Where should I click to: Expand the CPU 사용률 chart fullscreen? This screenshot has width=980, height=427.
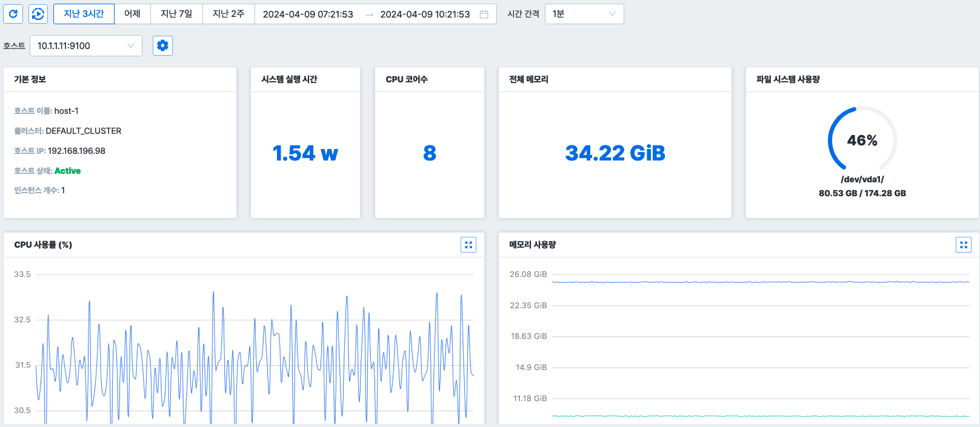[468, 245]
